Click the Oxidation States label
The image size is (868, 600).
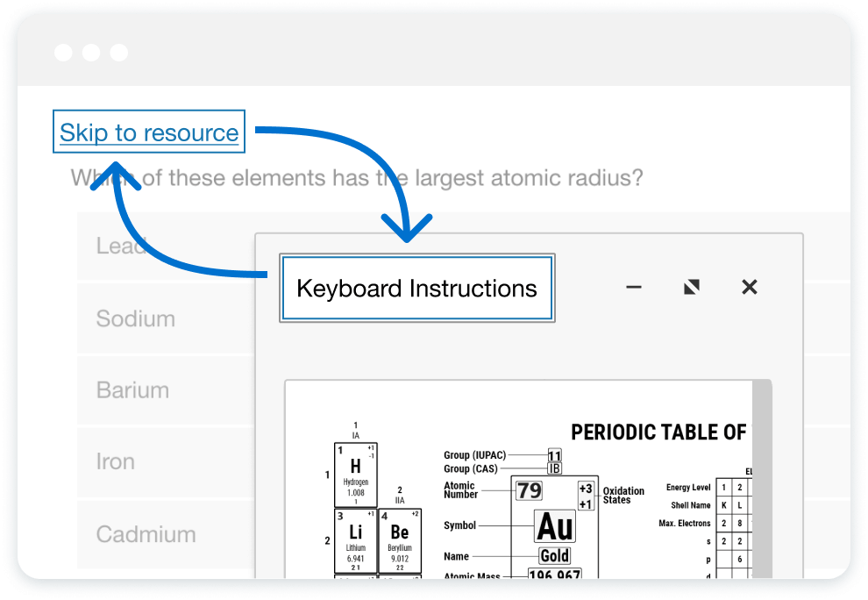point(624,496)
